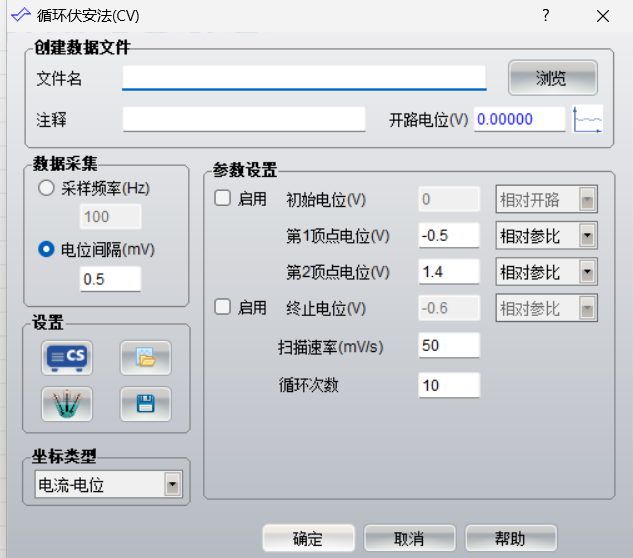The image size is (633, 558).
Task: Click the 第2顶点电位 field showing 1.4
Action: tap(449, 271)
